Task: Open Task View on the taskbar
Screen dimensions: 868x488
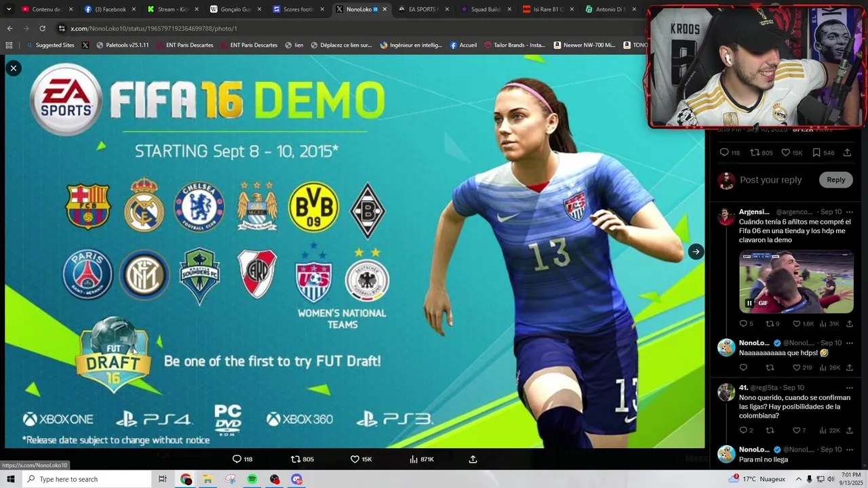Action: 163,479
